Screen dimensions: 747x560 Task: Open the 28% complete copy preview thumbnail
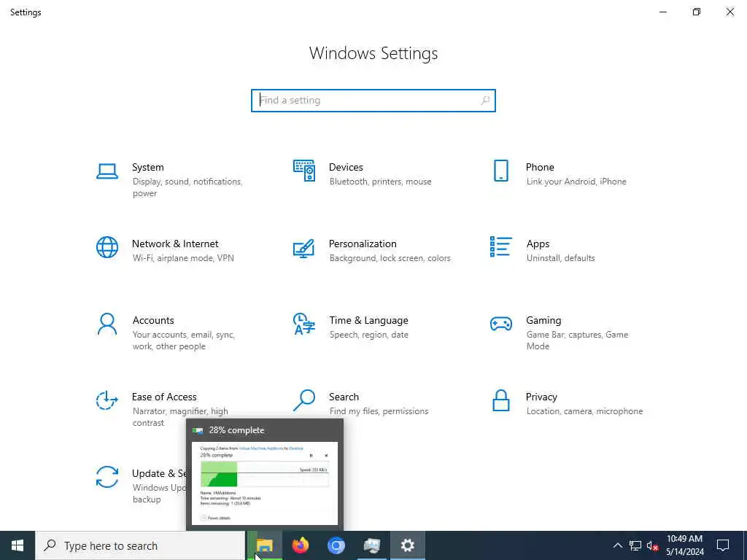(264, 483)
